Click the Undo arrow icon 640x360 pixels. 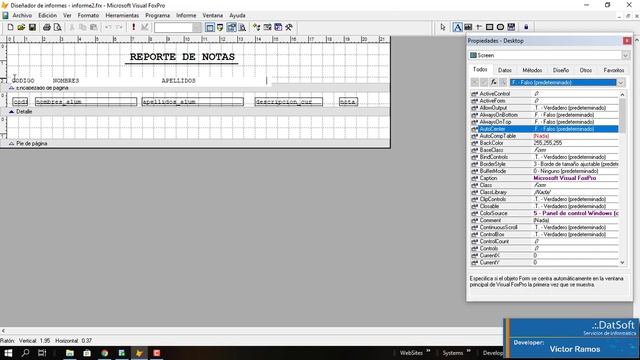pyautogui.click(x=108, y=27)
